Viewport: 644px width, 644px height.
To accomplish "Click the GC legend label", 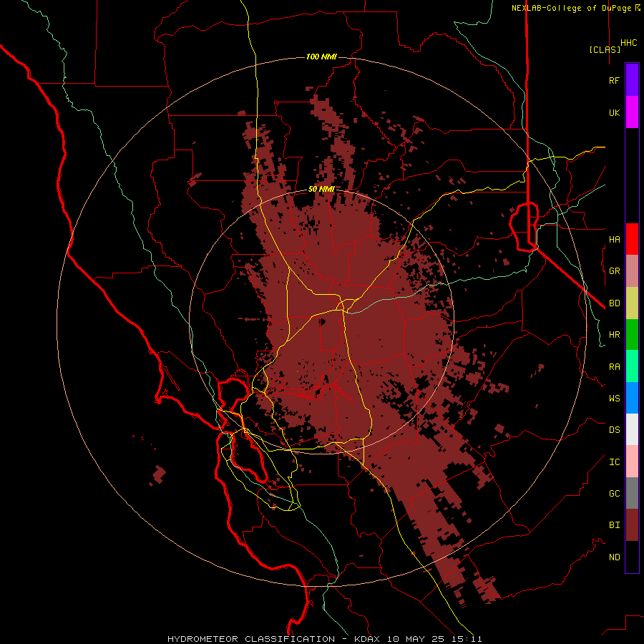I will [614, 493].
